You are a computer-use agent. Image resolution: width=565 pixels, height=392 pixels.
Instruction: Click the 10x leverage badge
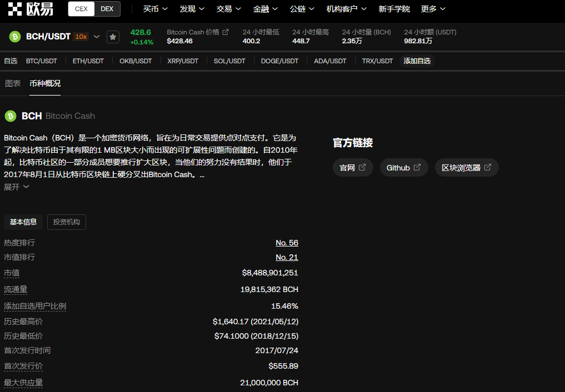click(81, 36)
